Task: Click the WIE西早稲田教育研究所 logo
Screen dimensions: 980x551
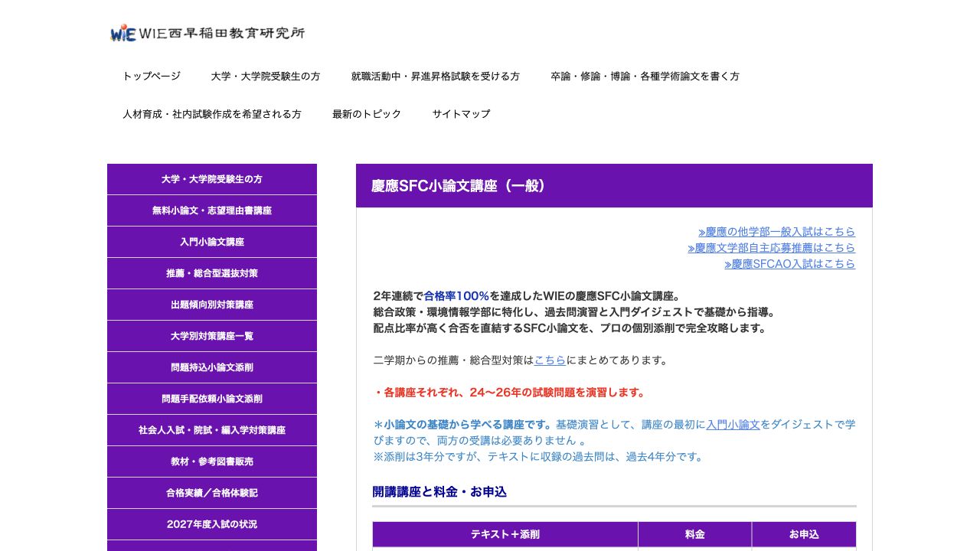Action: click(207, 33)
